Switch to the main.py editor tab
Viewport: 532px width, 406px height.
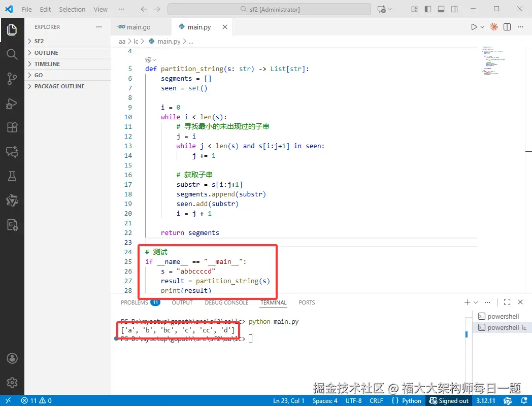[x=199, y=27]
